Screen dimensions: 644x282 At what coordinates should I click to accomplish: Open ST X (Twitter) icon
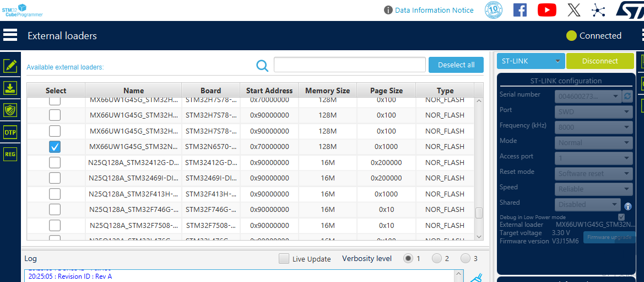tap(574, 10)
